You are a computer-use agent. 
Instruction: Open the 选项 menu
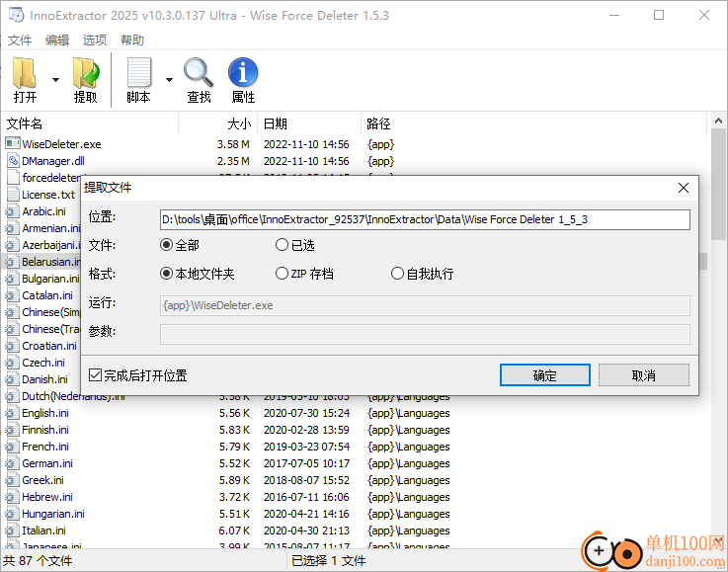click(95, 41)
